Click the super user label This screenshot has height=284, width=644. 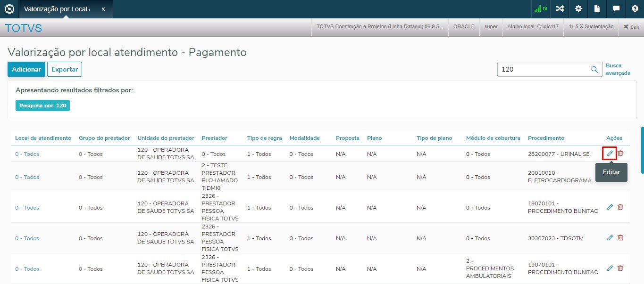click(x=491, y=27)
